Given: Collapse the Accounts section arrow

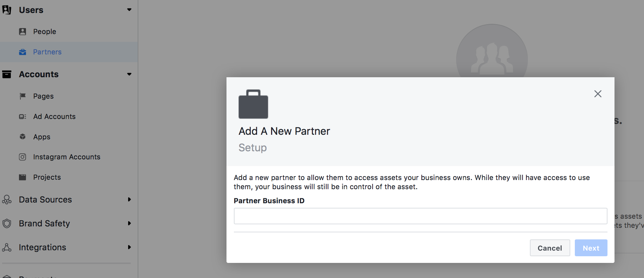Looking at the screenshot, I should [129, 74].
